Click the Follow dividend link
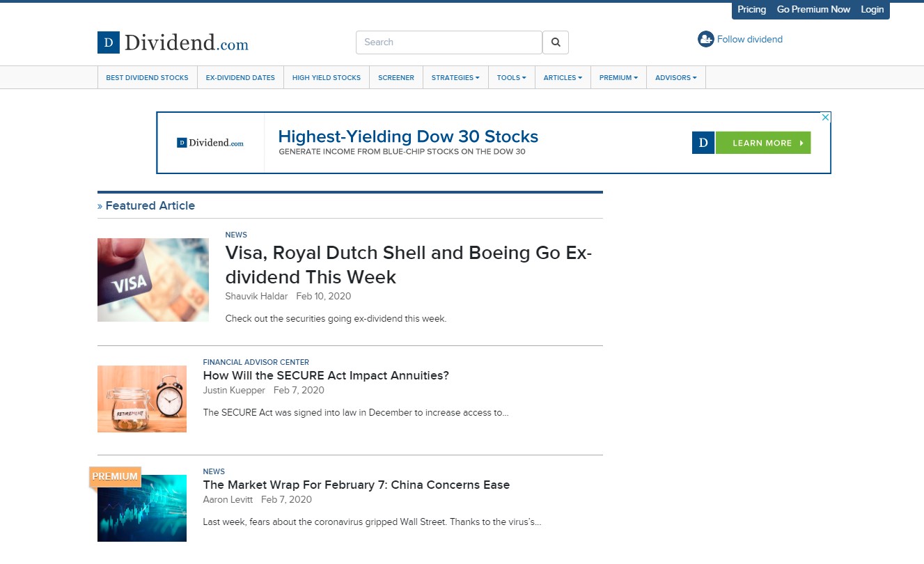 pyautogui.click(x=750, y=40)
